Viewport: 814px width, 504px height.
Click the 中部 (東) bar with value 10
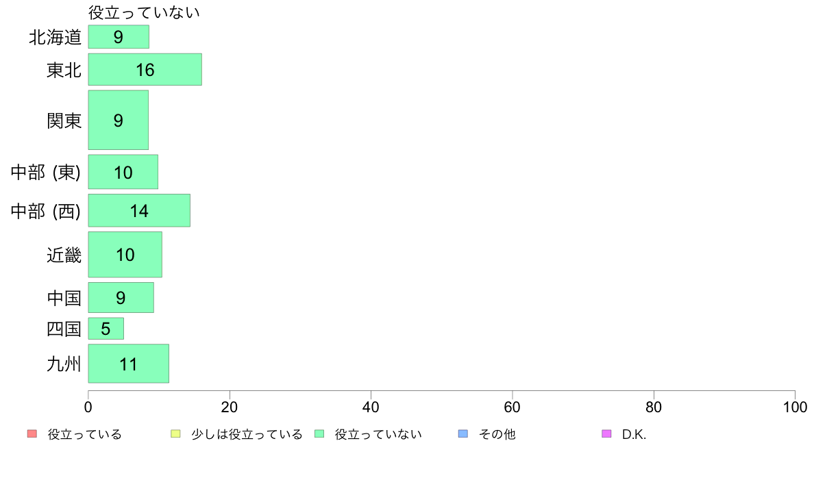pyautogui.click(x=123, y=172)
